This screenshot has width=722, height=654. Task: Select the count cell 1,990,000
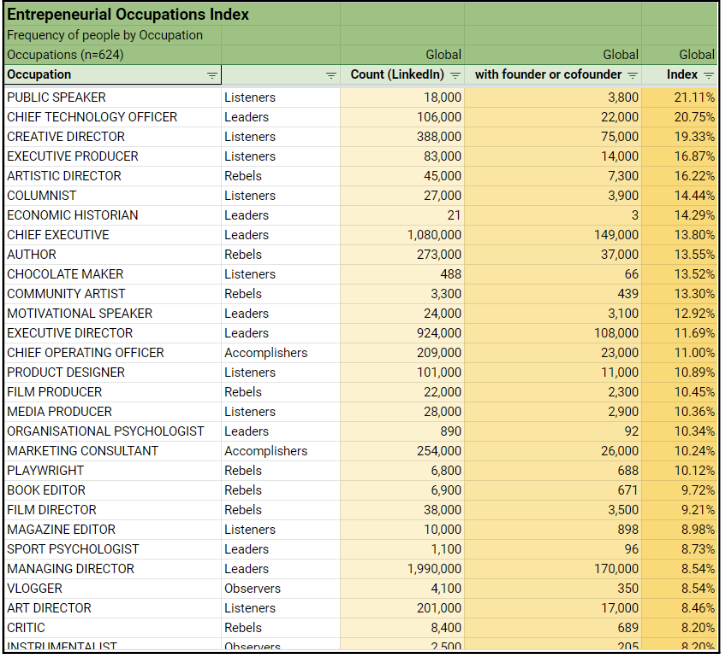402,569
